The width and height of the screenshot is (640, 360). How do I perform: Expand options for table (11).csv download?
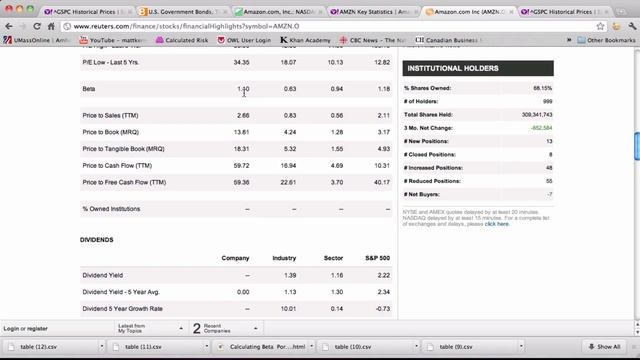[x=207, y=347]
